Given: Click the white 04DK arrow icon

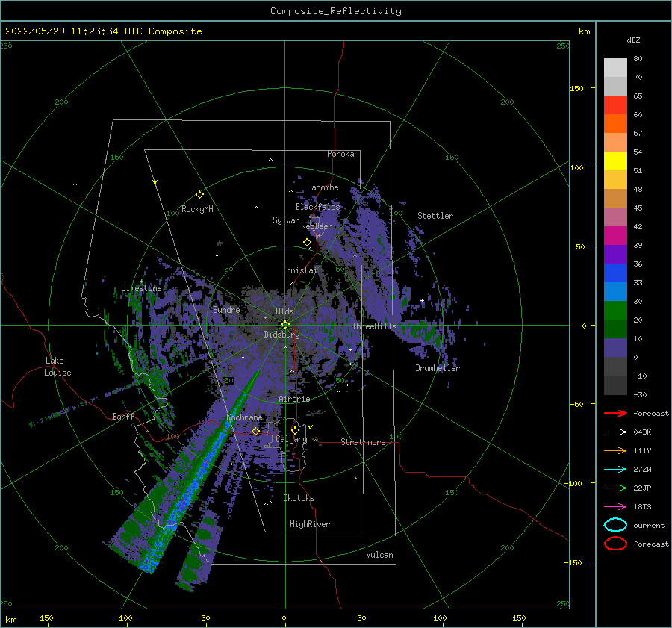Looking at the screenshot, I should tap(615, 432).
